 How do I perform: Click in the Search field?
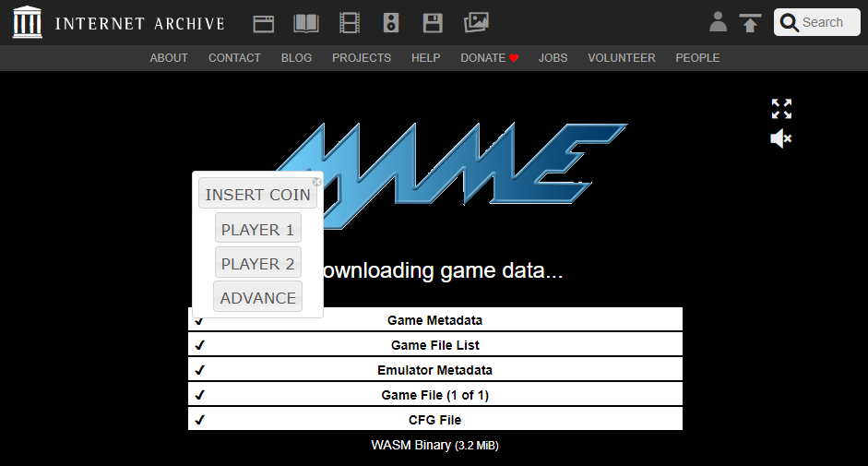pos(817,22)
